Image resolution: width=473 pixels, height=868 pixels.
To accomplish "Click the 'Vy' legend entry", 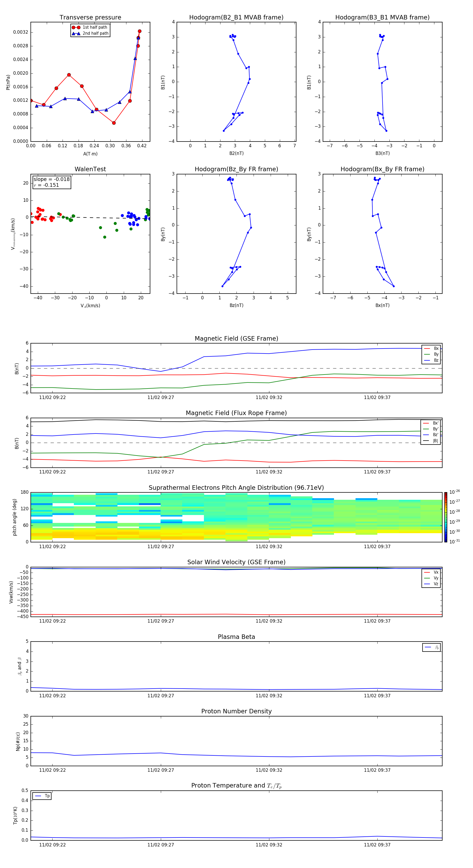I will tap(431, 578).
